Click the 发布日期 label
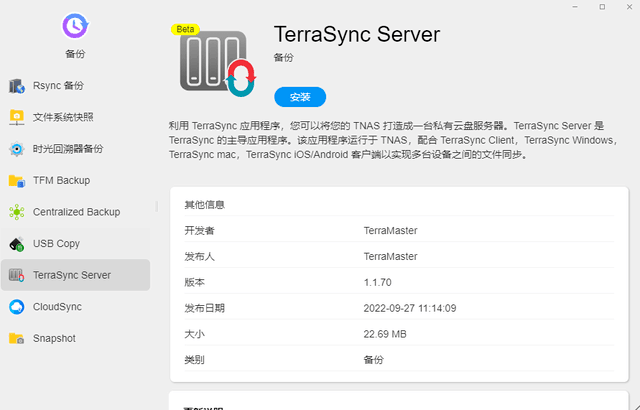This screenshot has width=640, height=410. tap(204, 308)
